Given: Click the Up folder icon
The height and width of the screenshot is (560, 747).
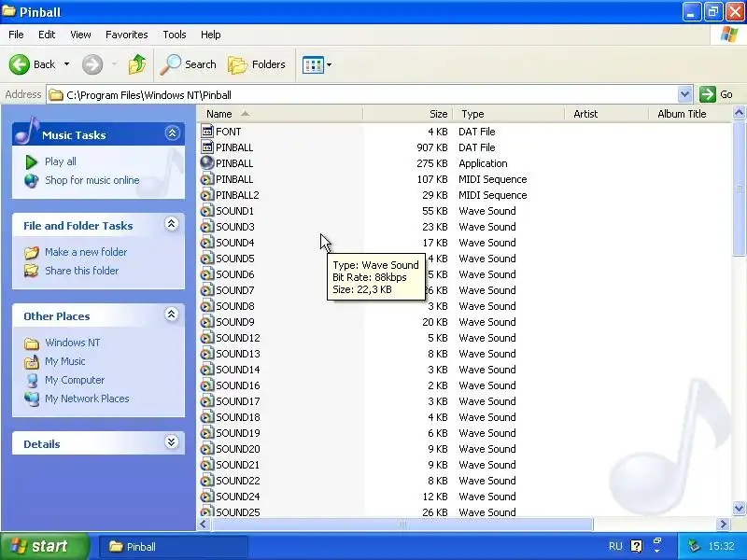Looking at the screenshot, I should point(137,64).
